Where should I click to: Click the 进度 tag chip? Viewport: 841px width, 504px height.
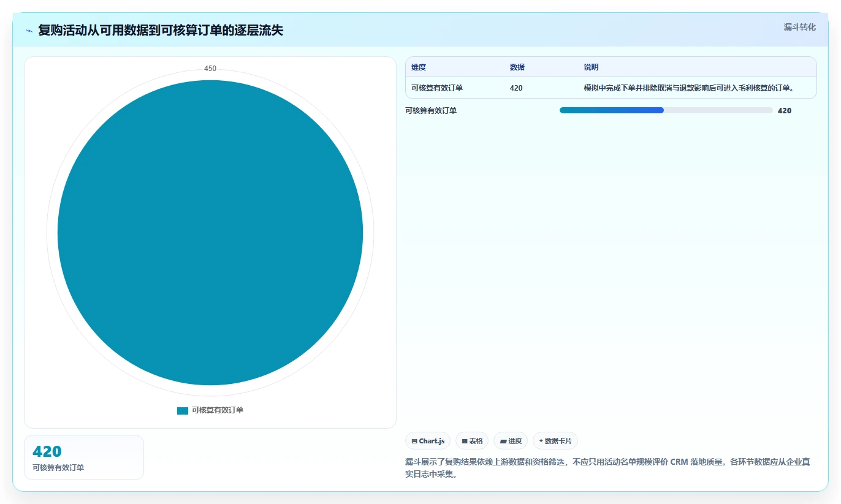click(511, 441)
